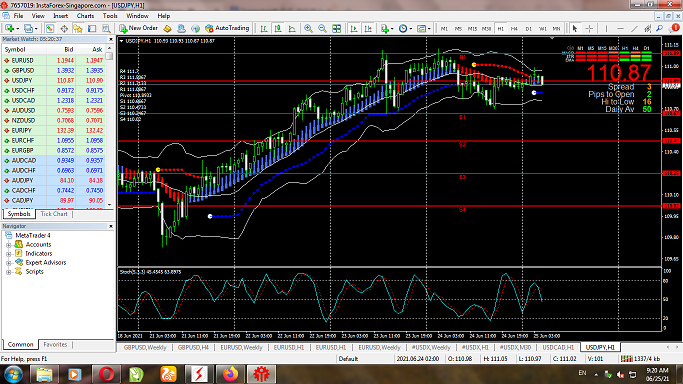Toggle chart Auto Scroll

click(354, 28)
